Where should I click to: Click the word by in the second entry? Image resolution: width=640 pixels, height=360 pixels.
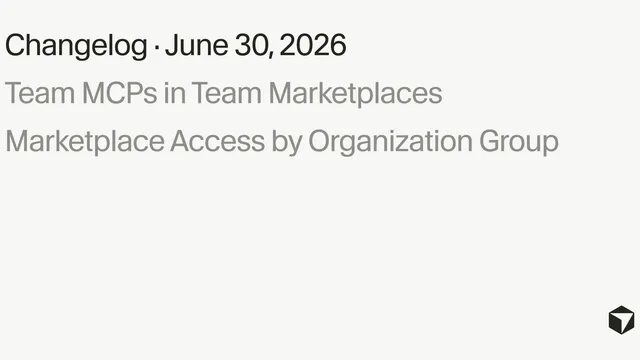tap(287, 142)
